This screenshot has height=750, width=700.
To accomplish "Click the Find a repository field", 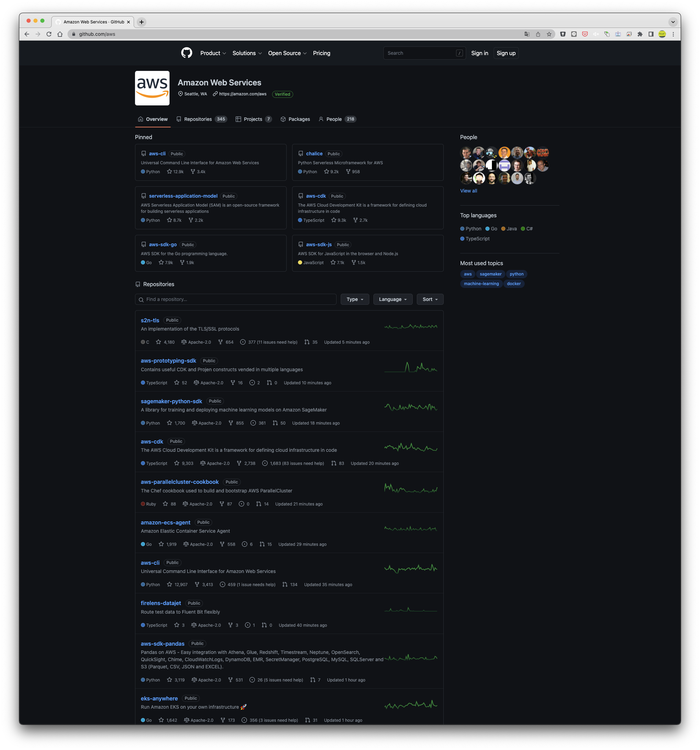I will pos(236,299).
